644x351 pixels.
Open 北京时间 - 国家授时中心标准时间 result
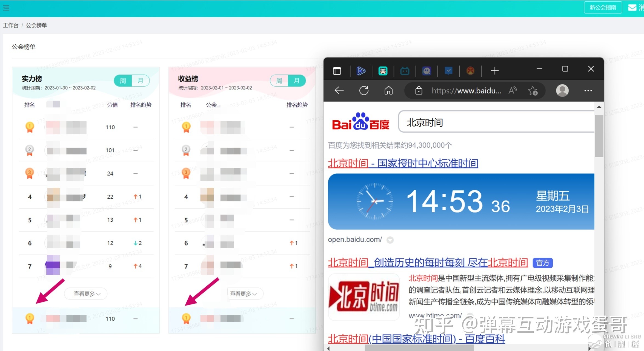403,163
